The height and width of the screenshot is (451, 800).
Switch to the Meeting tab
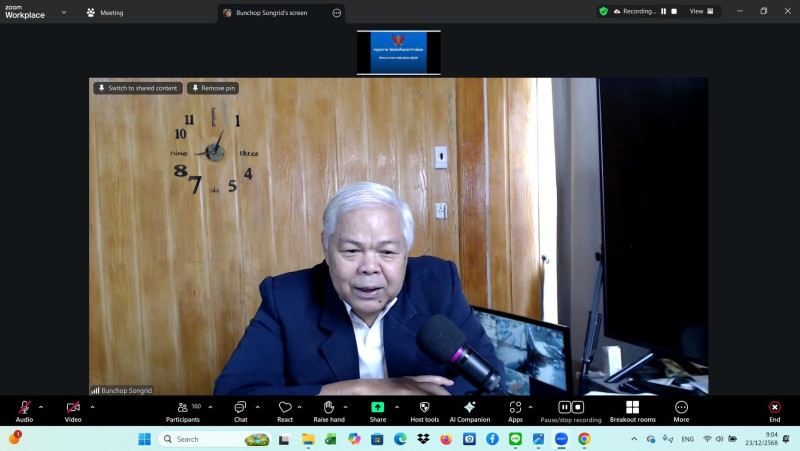coord(104,12)
